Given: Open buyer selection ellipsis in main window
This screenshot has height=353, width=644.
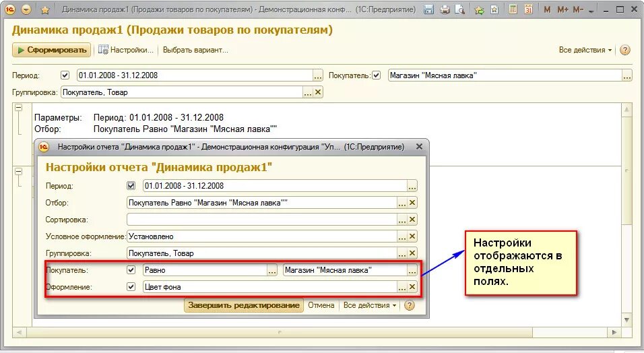Looking at the screenshot, I should pos(626,75).
